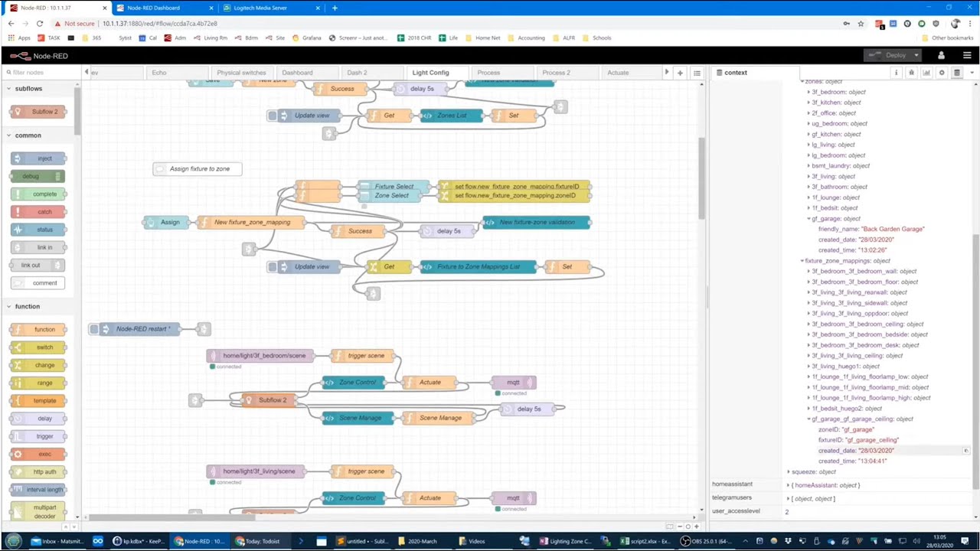Viewport: 980px width, 551px height.
Task: Expand the squeeze context object
Action: (789, 472)
